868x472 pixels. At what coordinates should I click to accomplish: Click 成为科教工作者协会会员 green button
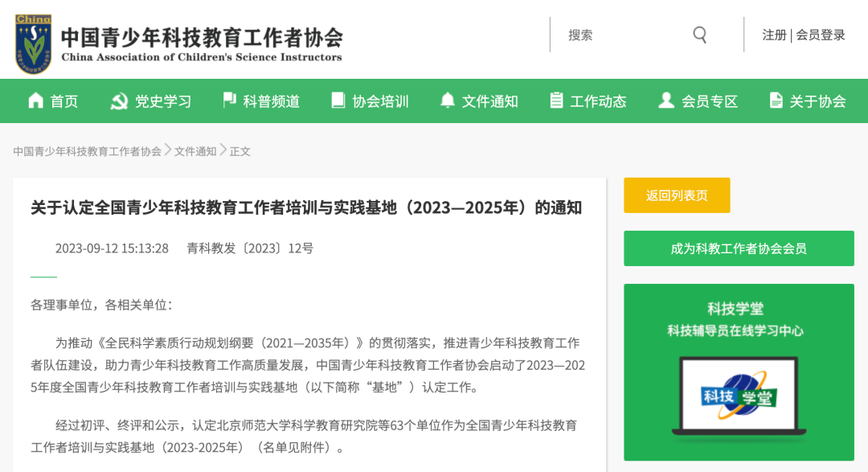click(739, 248)
